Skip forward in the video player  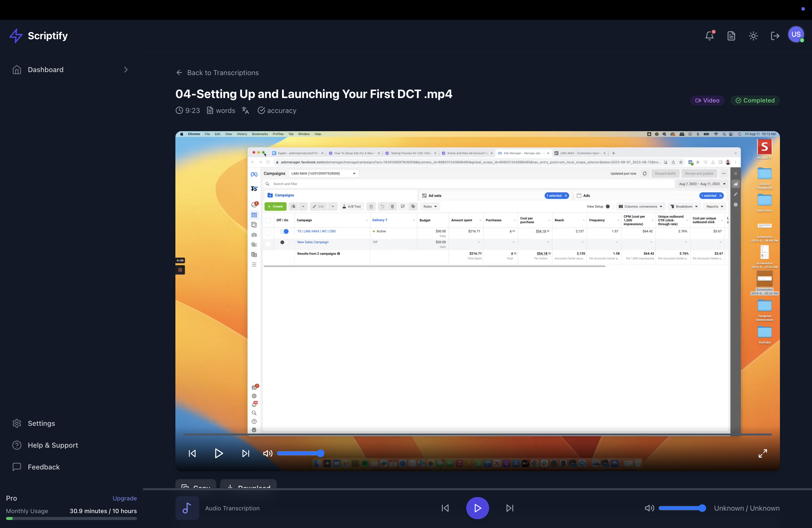246,453
